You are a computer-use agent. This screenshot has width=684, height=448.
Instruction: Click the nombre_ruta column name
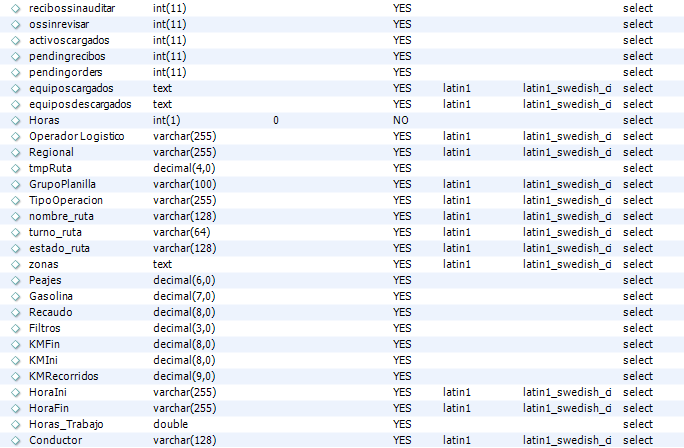tap(61, 216)
